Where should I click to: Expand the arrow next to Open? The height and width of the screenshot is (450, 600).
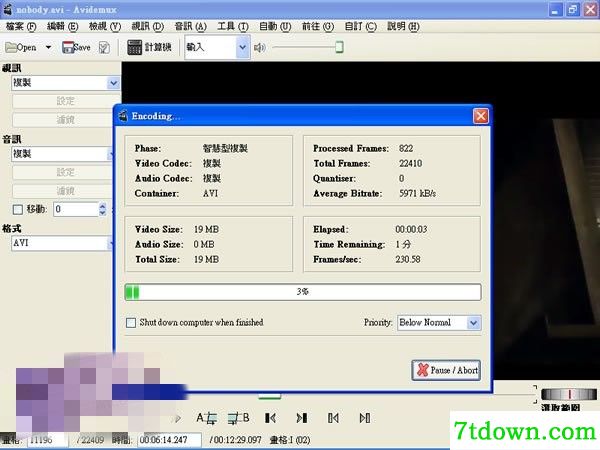coord(48,47)
